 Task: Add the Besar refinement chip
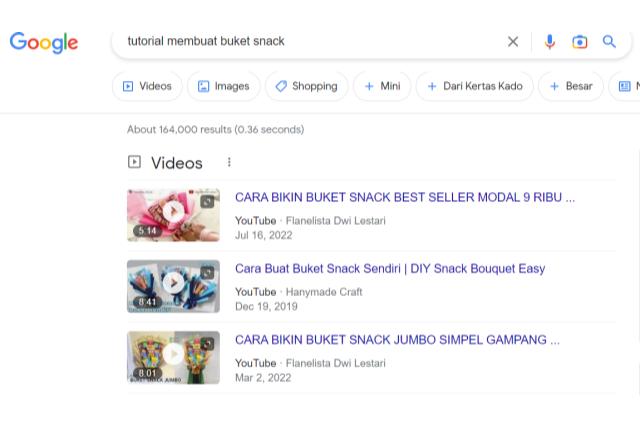[x=571, y=86]
